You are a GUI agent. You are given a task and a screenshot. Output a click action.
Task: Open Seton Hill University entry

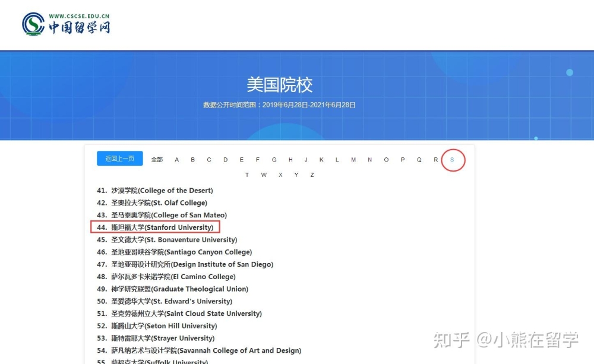click(x=157, y=326)
